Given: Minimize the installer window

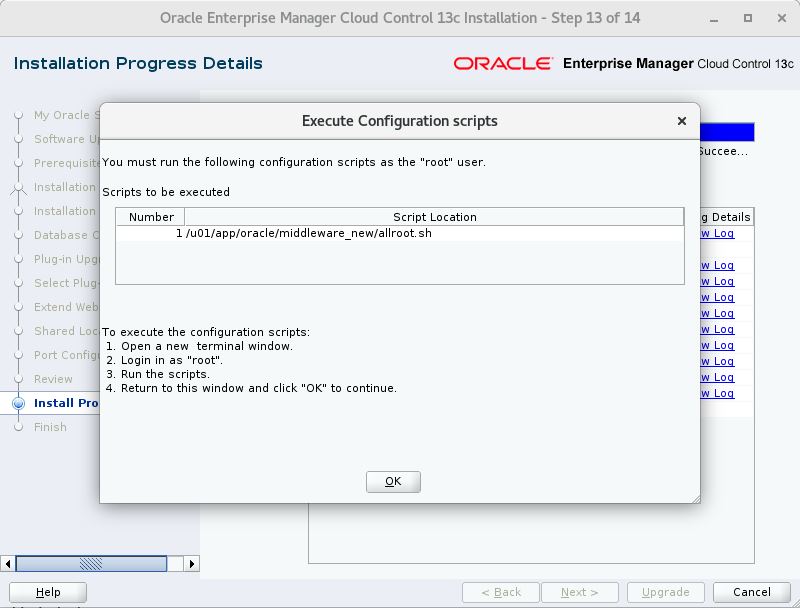Looking at the screenshot, I should click(714, 18).
